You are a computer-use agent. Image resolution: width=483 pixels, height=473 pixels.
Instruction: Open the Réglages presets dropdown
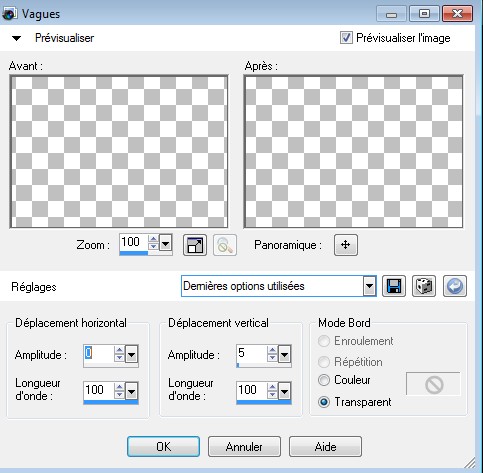(x=369, y=286)
